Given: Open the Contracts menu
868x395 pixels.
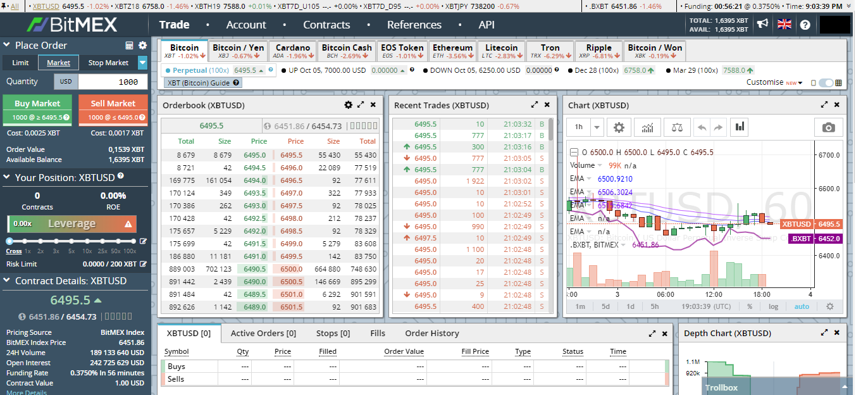Looking at the screenshot, I should 326,25.
